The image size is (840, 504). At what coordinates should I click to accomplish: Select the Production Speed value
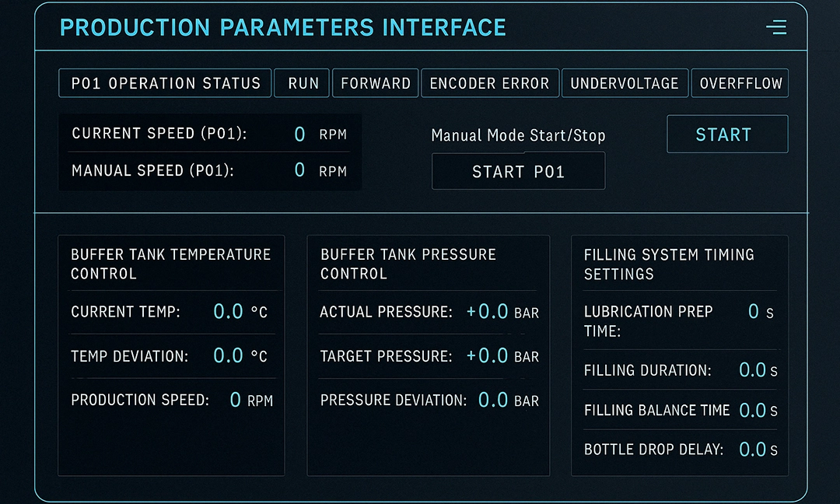pos(235,401)
